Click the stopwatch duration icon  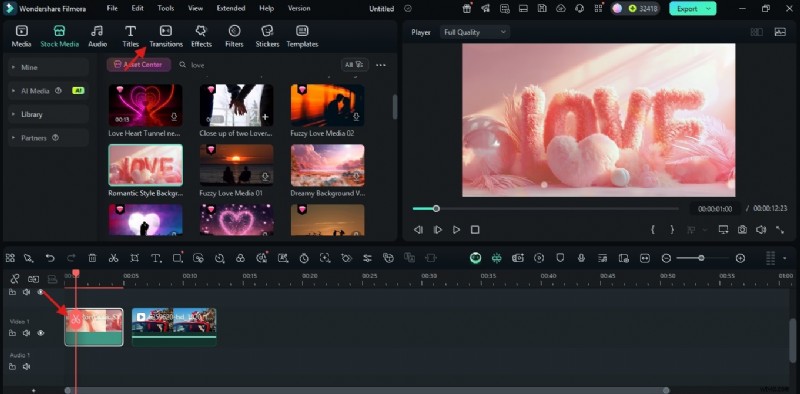[x=304, y=258]
